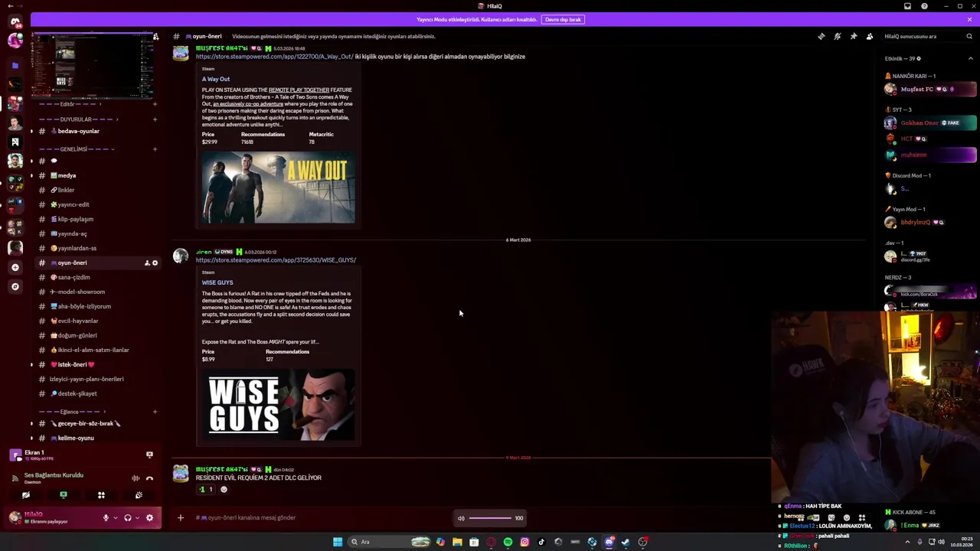This screenshot has width=980, height=551.
Task: Stop streaming Ekran 1 via screen icon
Action: (x=149, y=455)
